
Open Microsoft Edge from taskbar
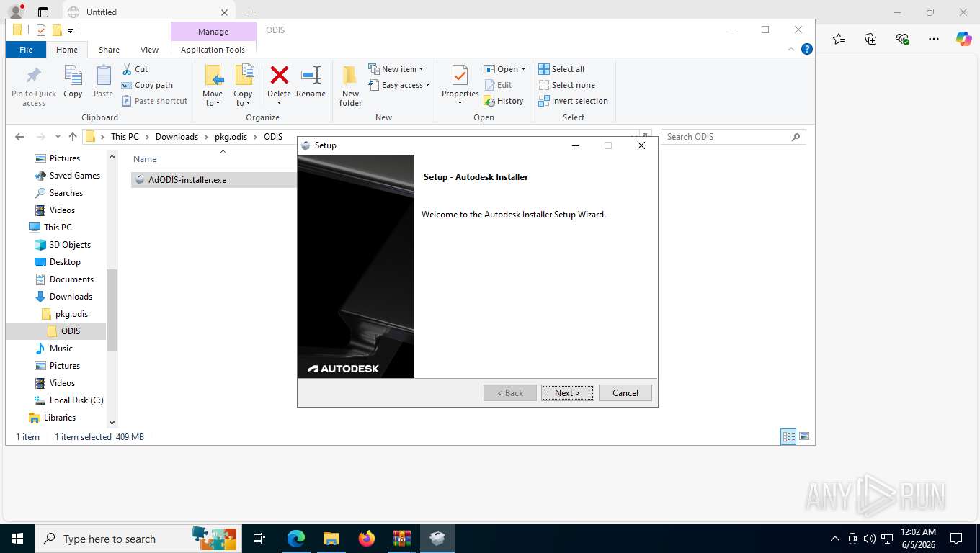tap(296, 539)
